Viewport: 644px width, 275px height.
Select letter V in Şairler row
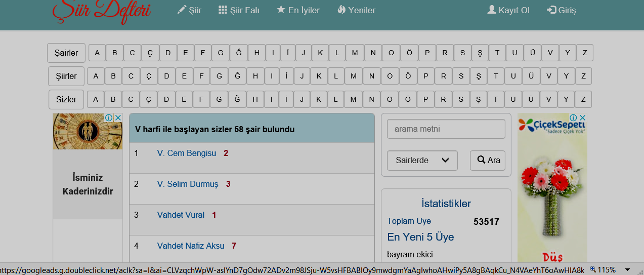pos(549,53)
